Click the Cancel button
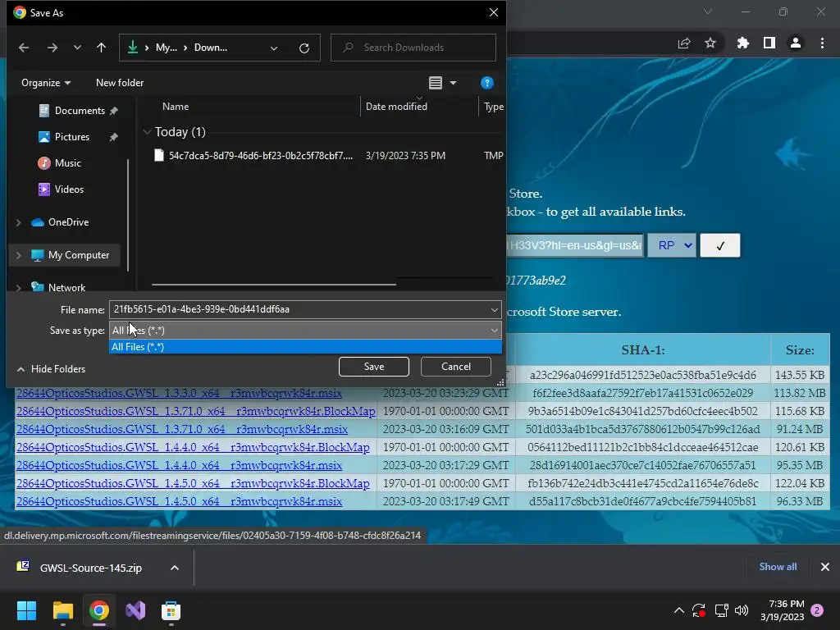 tap(456, 367)
